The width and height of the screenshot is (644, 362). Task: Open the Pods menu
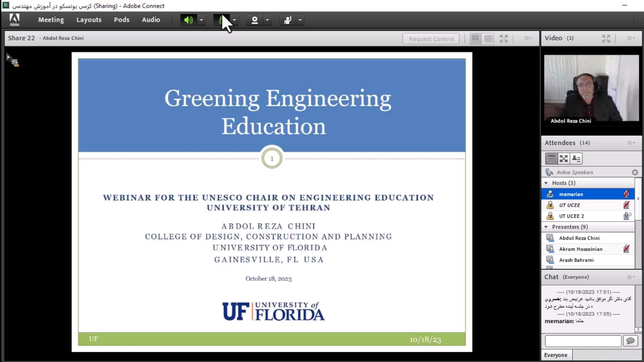coord(122,20)
